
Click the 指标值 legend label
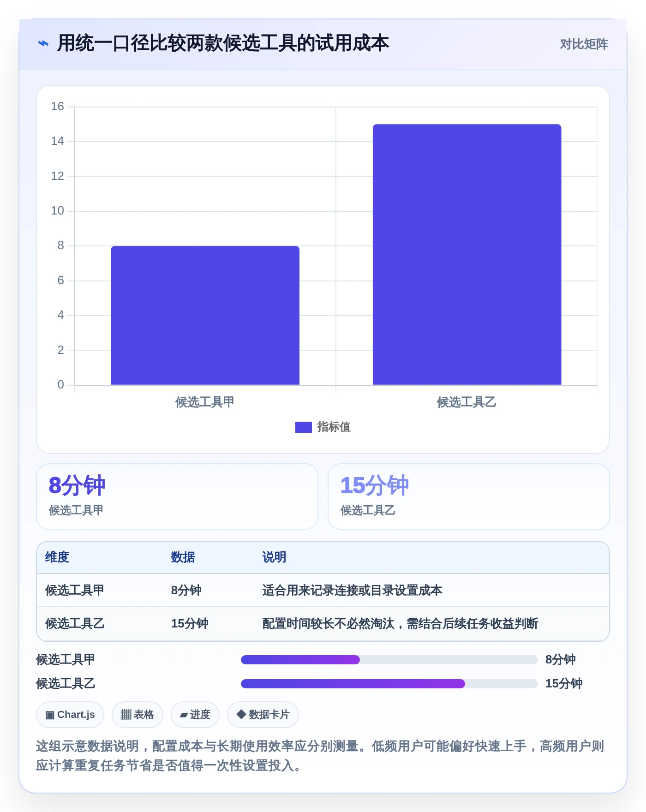point(334,427)
